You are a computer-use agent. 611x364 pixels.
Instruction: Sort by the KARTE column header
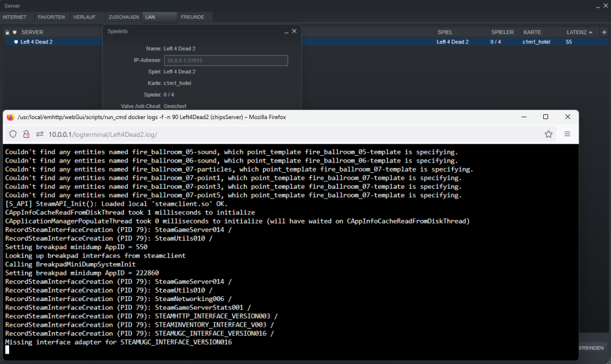pos(532,32)
